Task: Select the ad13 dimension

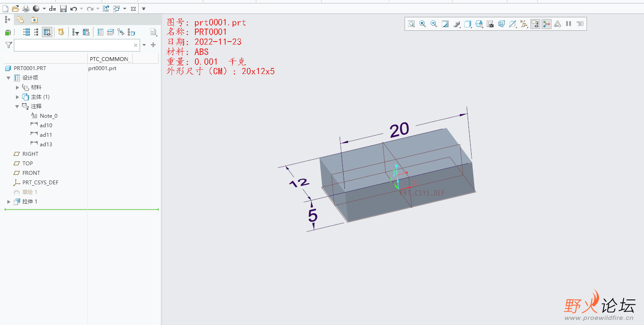Action: pos(46,145)
